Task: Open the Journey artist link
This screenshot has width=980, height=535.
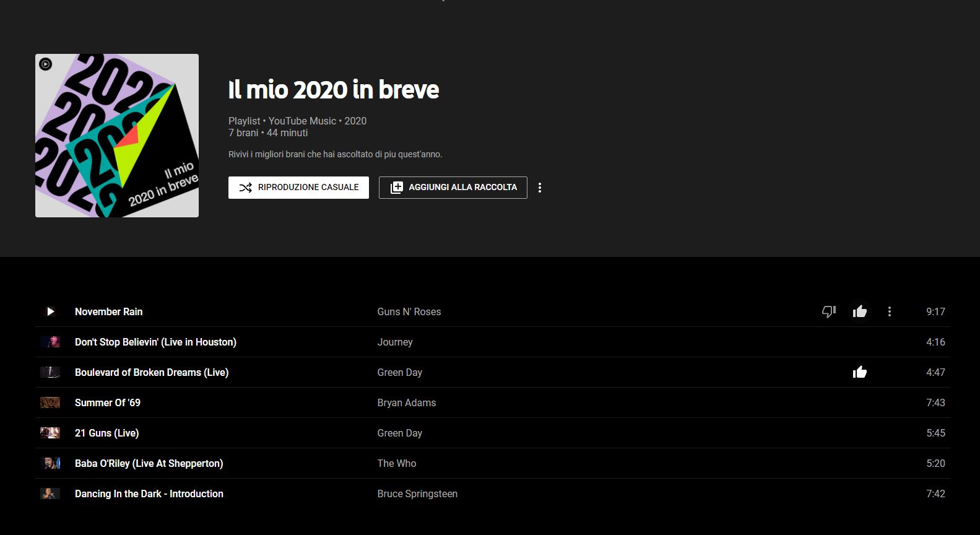Action: [x=395, y=342]
